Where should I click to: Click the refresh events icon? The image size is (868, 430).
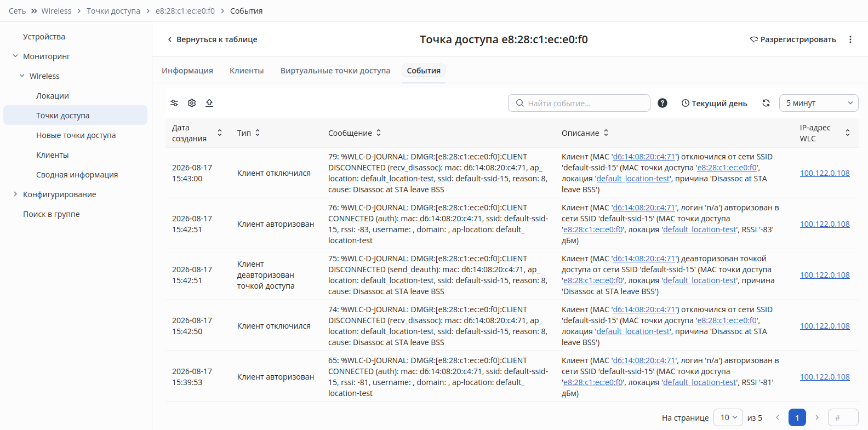[x=766, y=103]
